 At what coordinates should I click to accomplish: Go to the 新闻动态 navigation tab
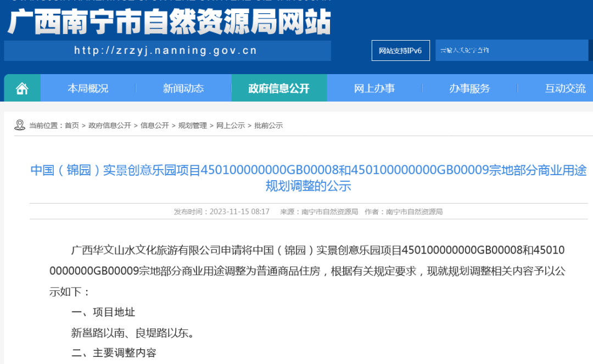pos(183,88)
